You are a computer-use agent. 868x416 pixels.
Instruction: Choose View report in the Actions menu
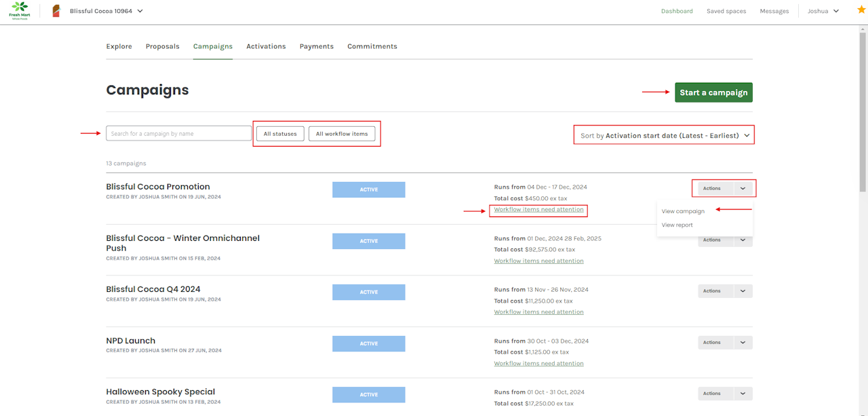pyautogui.click(x=677, y=225)
